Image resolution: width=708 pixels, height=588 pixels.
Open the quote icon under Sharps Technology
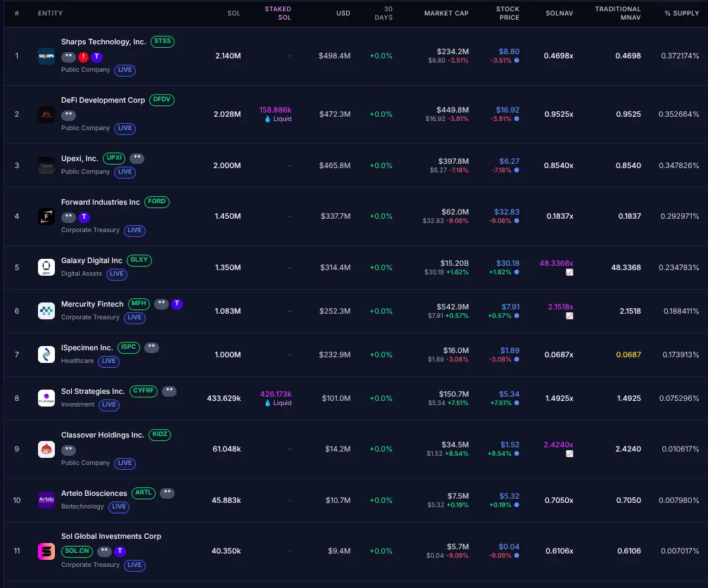coord(68,57)
